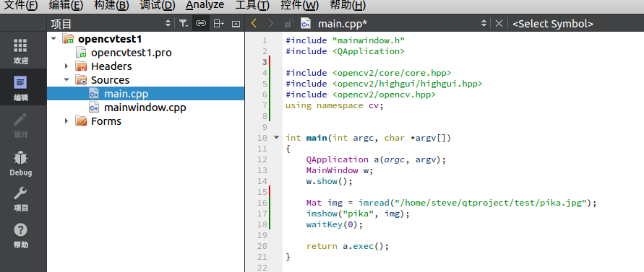This screenshot has height=272, width=644.
Task: Select the Forms folder row
Action: point(106,121)
